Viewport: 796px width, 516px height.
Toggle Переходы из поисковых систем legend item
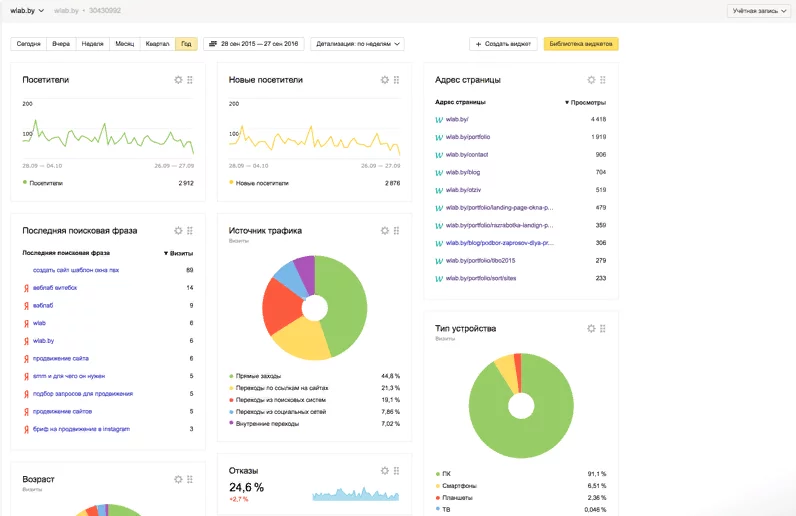pyautogui.click(x=277, y=400)
